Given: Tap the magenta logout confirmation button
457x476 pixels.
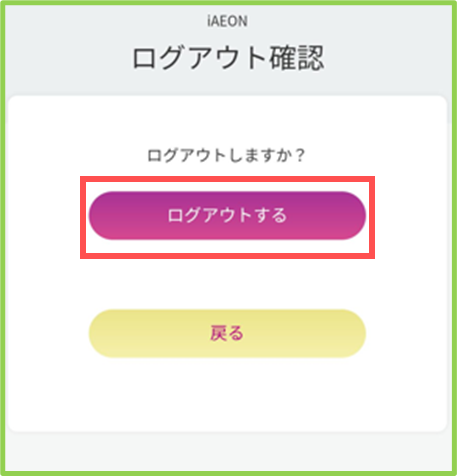Looking at the screenshot, I should pos(227,215).
